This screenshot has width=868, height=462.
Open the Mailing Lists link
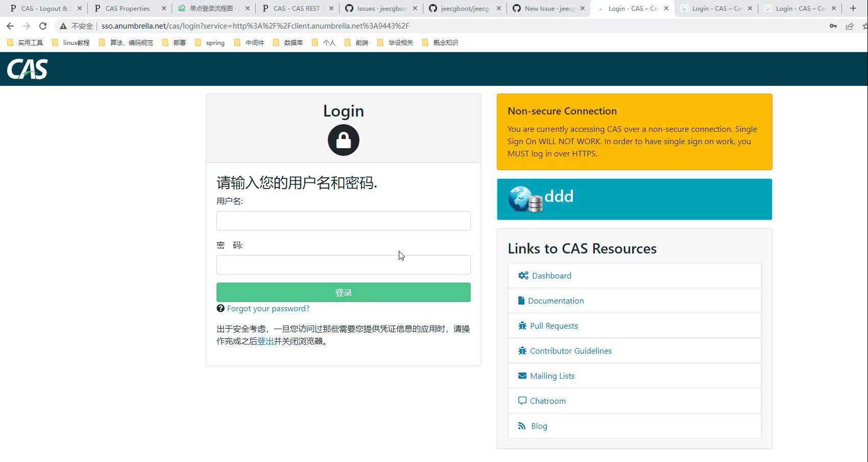tap(552, 376)
